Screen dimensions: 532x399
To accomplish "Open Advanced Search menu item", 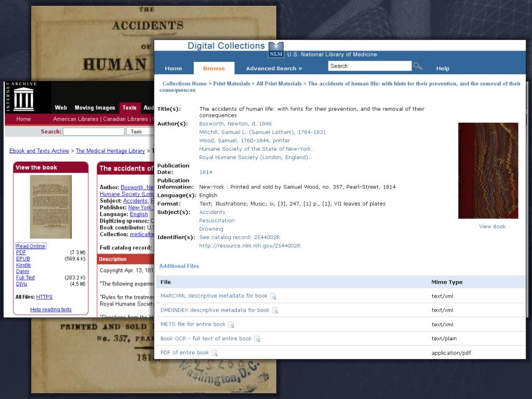I will click(274, 68).
